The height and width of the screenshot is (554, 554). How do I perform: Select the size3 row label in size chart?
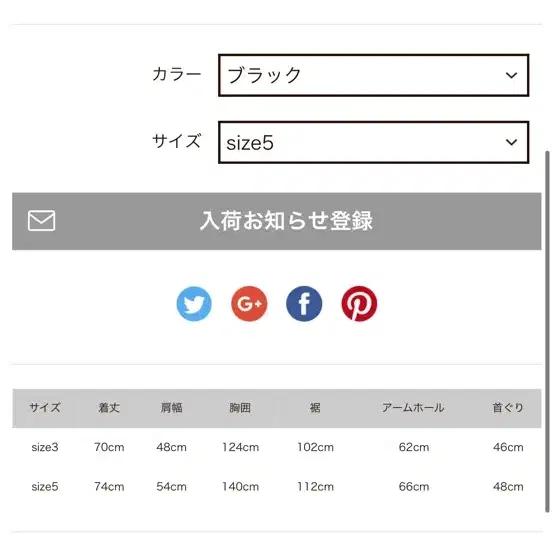tap(45, 447)
